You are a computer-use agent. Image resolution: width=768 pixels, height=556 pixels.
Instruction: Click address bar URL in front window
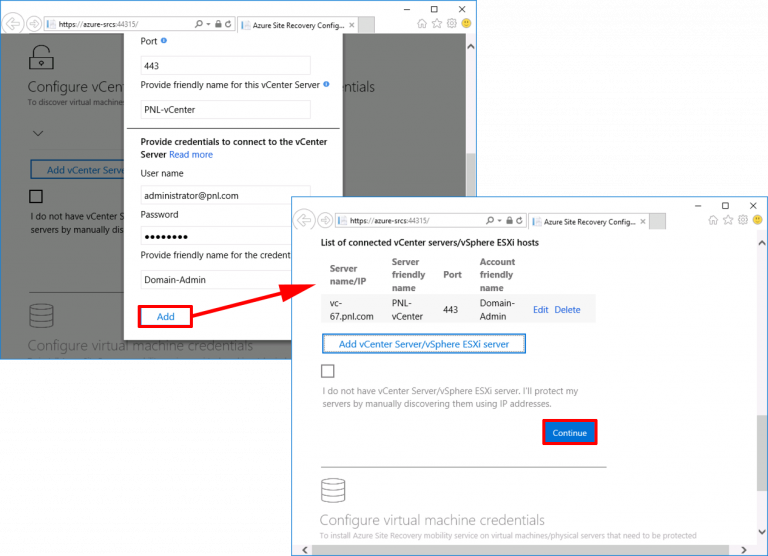pos(389,220)
